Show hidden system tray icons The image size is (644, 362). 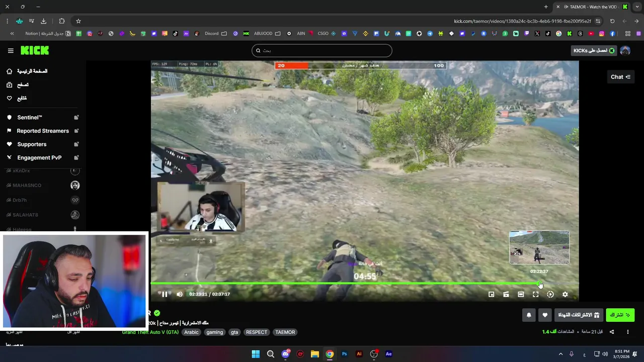coord(560,354)
